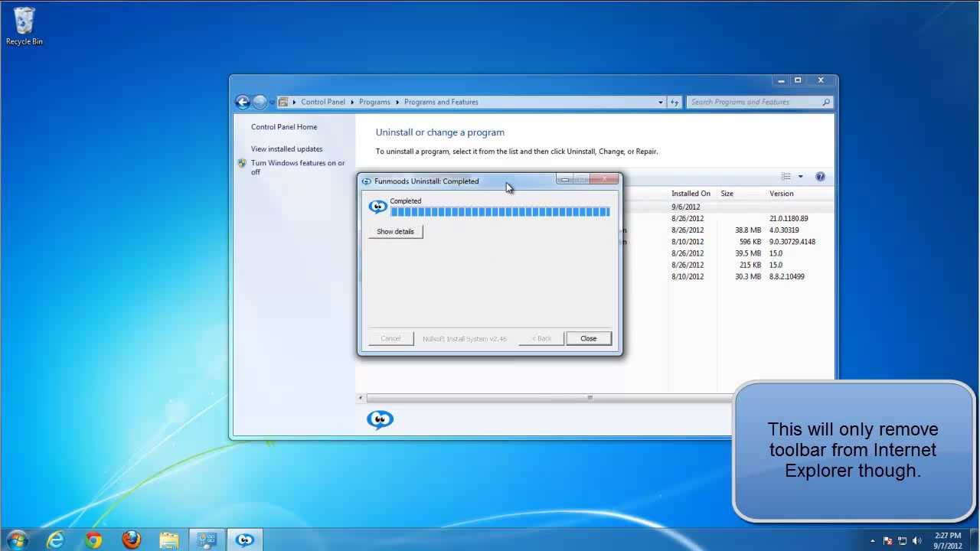Launch Firefox from the taskbar
The image size is (980, 551).
pyautogui.click(x=132, y=540)
